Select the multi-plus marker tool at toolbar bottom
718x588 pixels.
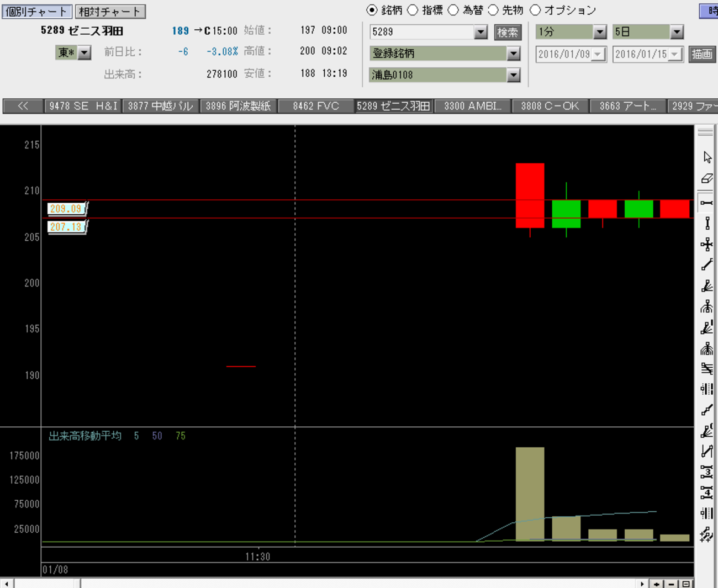(x=707, y=534)
